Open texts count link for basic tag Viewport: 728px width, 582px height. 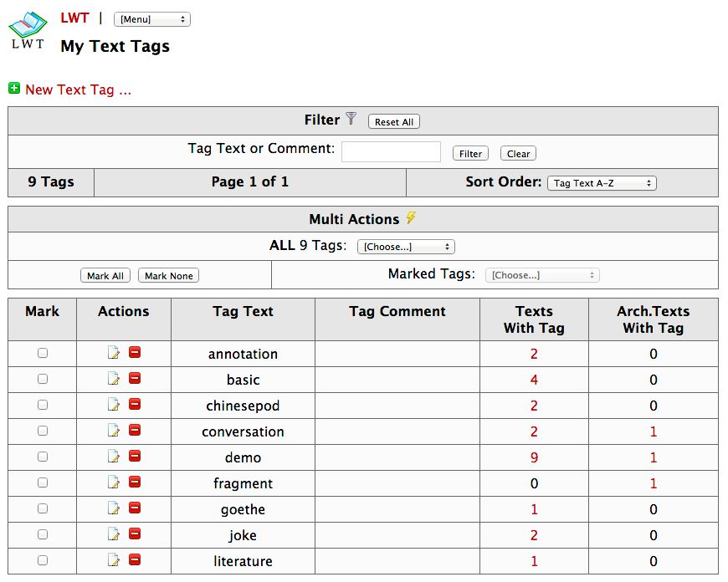coord(534,380)
